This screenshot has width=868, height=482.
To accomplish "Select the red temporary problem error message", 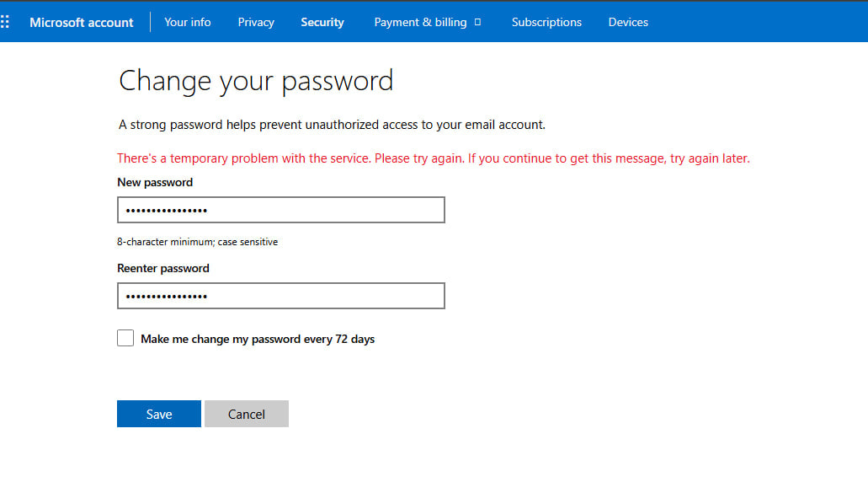I will coord(434,158).
